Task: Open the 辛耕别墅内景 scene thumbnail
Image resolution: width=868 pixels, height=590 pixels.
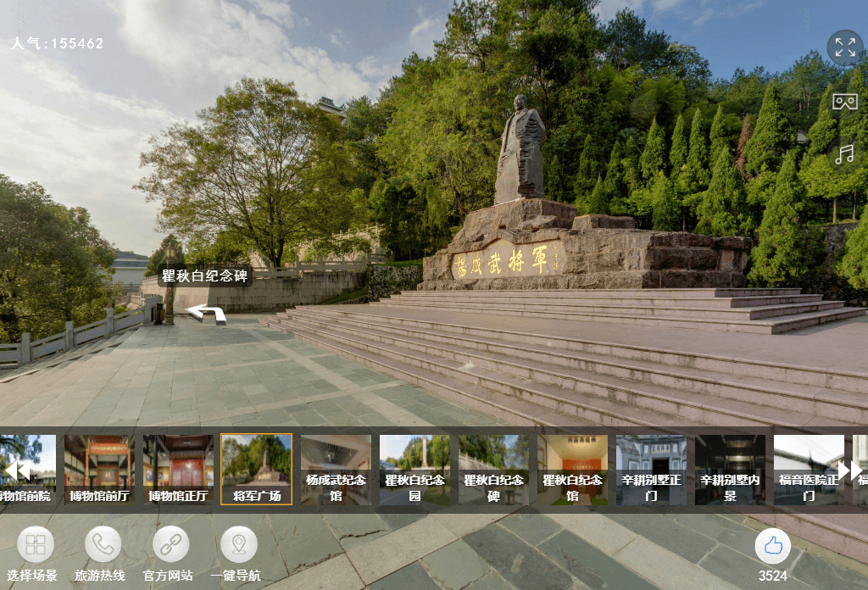Action: coord(730,470)
